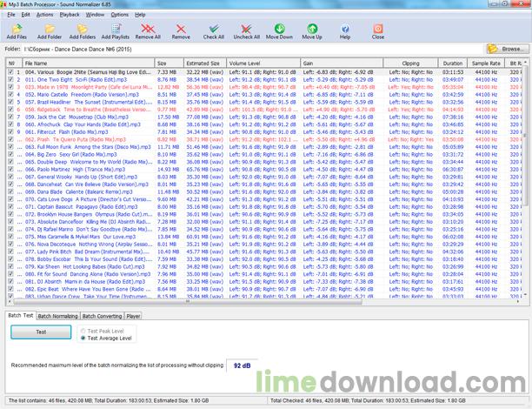Switch to the Batch Normalizing tab
532x409 pixels.
[57, 316]
